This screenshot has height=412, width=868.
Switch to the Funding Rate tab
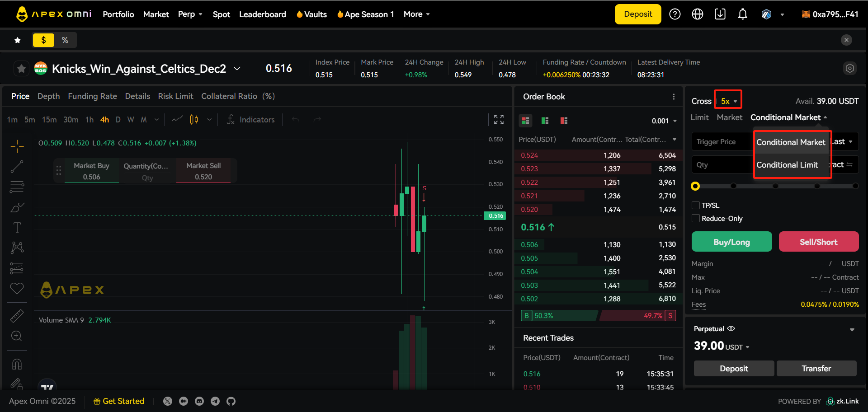pos(92,96)
